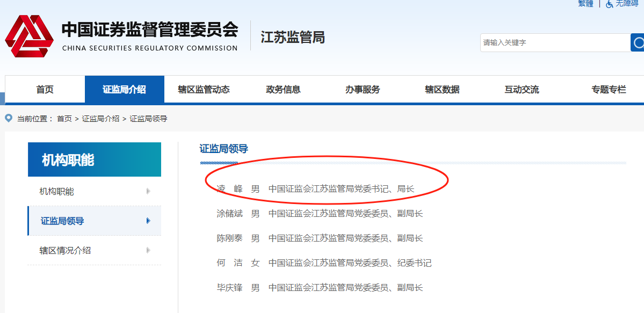Click the 涂储斌 leader entry row
The height and width of the screenshot is (313, 644).
(320, 214)
